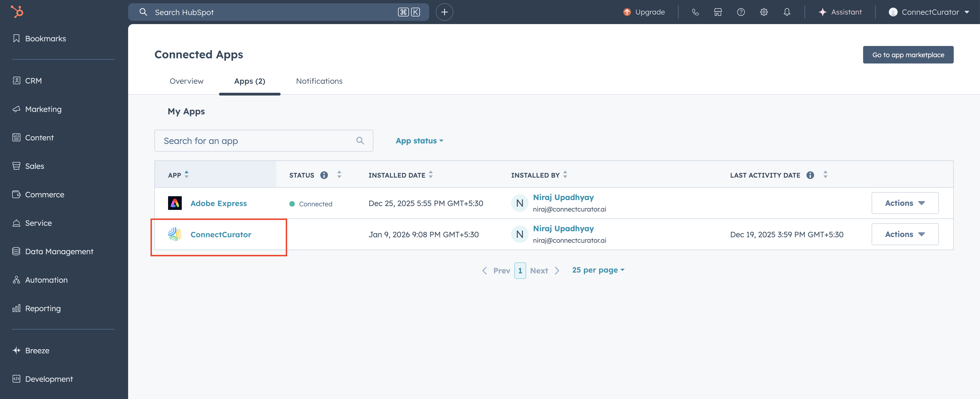Open the Breeze AI section
Image resolution: width=980 pixels, height=399 pixels.
tap(37, 350)
